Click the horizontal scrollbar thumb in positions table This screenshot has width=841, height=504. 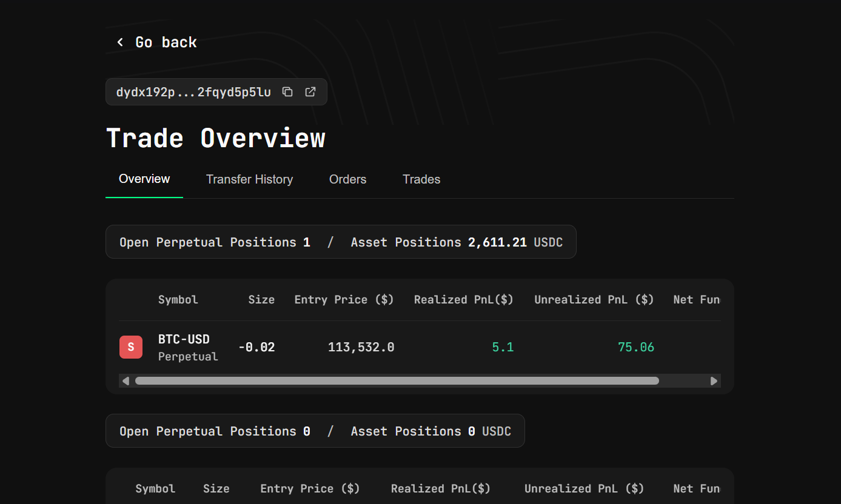(397, 381)
